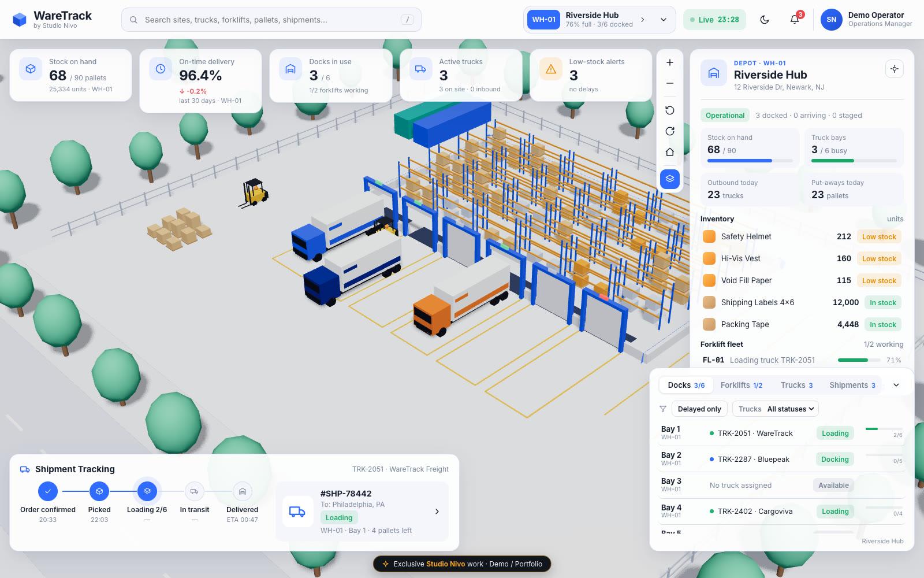
Task: Switch to the Docks tab
Action: pyautogui.click(x=686, y=385)
